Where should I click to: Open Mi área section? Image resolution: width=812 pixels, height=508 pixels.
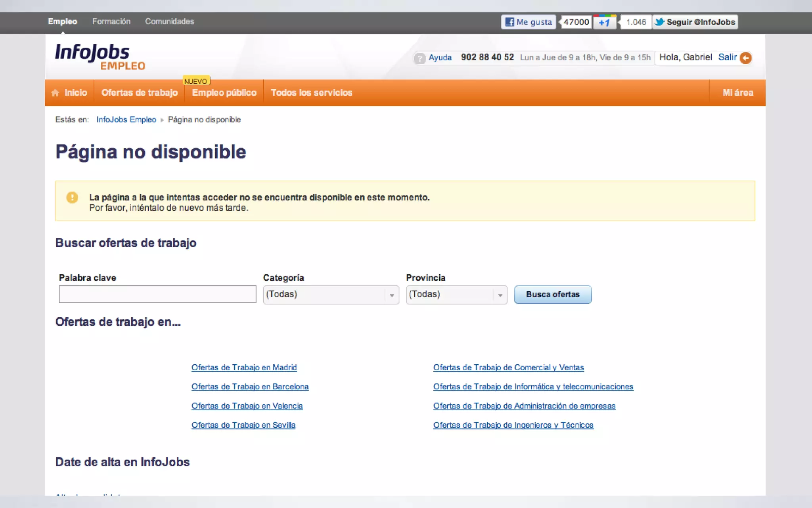737,93
